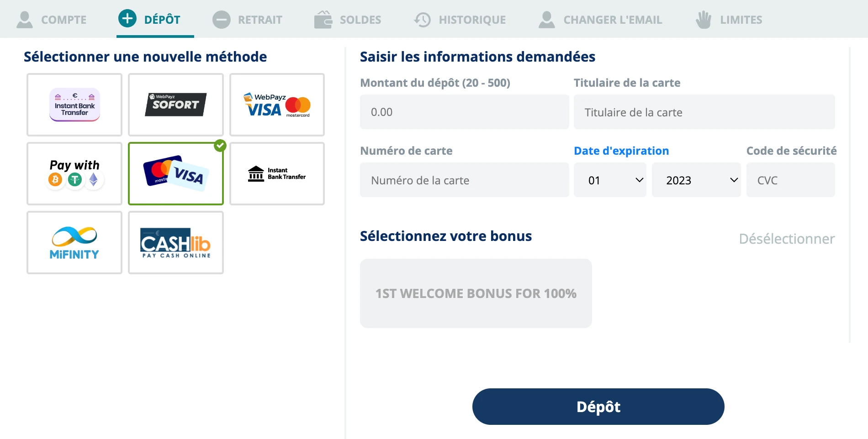The image size is (868, 439).
Task: Click the Désélectionner bonus link
Action: tap(787, 239)
